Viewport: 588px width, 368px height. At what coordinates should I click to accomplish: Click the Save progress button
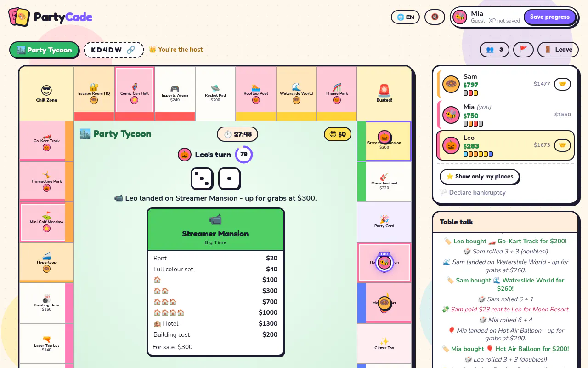549,17
